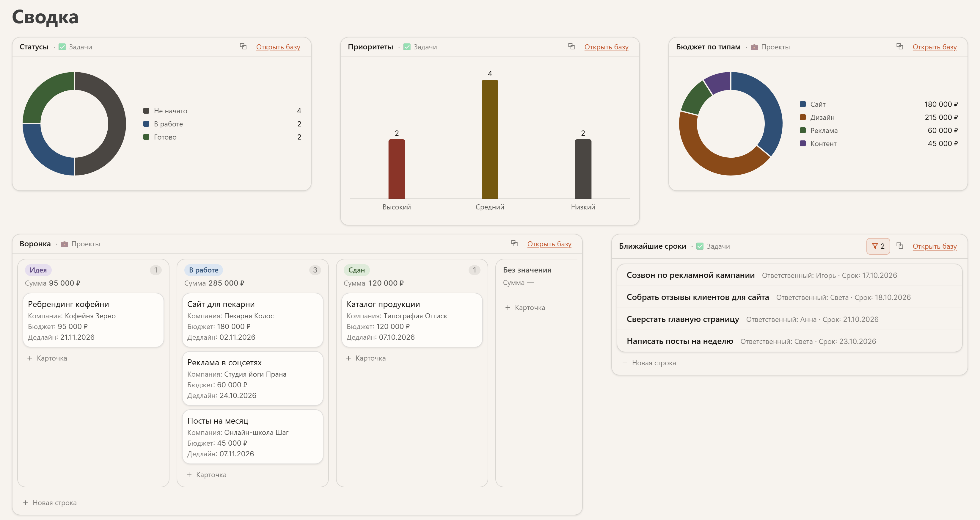Add new row in Ближайшие сроки list
The width and height of the screenshot is (980, 520).
[649, 363]
